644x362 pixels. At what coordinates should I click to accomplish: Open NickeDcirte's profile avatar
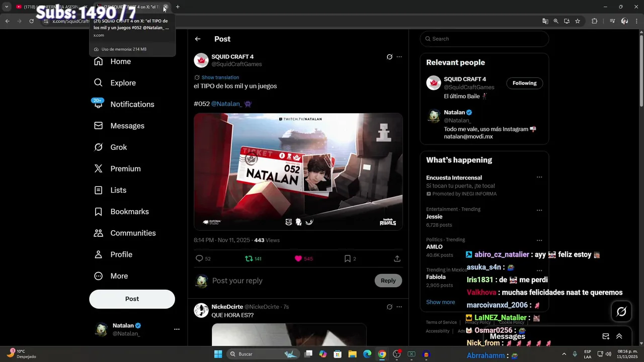coord(201,310)
